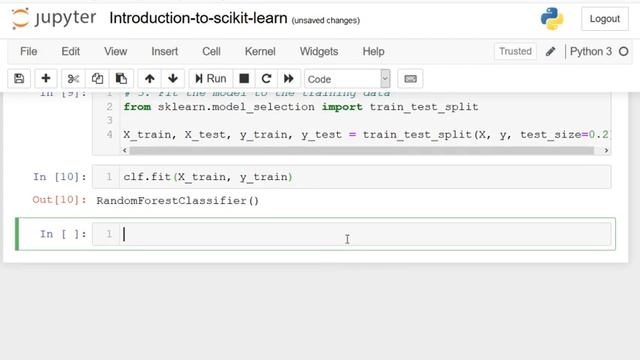The image size is (640, 360).
Task: Interrupt the kernel with stop icon
Action: coord(244,79)
